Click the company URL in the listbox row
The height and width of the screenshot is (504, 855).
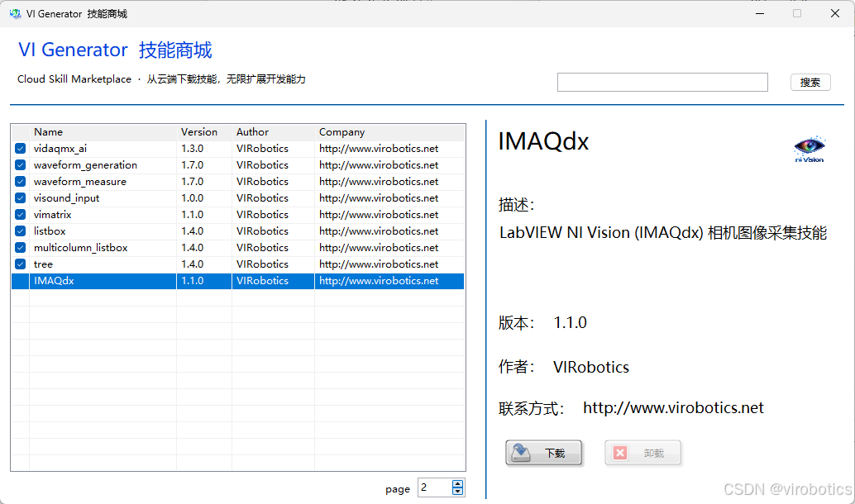(x=379, y=231)
